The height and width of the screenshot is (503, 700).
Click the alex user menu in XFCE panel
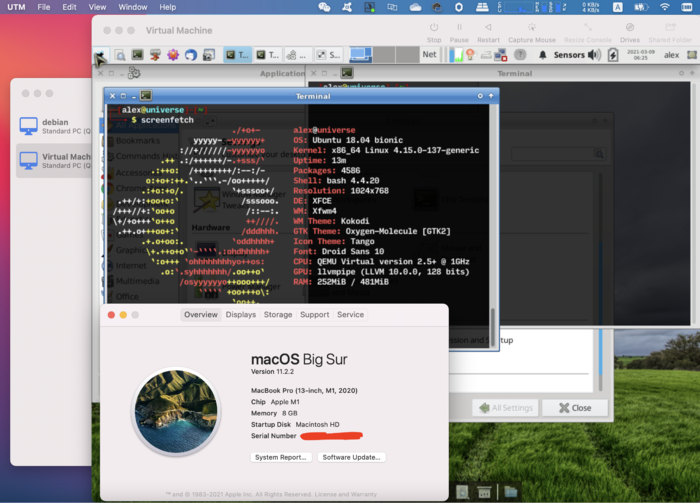point(671,55)
